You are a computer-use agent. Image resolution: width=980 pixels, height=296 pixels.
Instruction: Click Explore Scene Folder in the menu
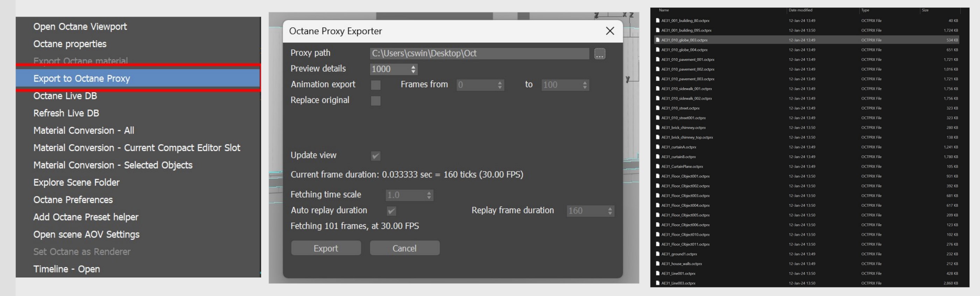click(77, 183)
